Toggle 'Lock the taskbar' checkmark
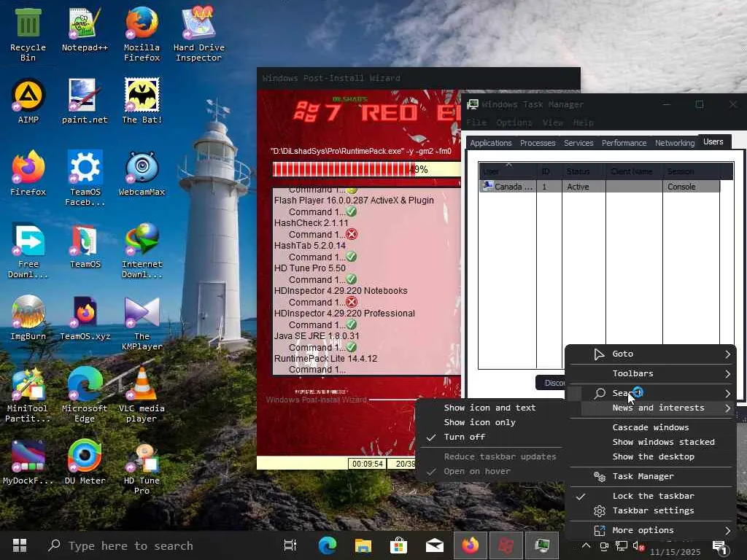This screenshot has height=560, width=747. click(x=651, y=496)
